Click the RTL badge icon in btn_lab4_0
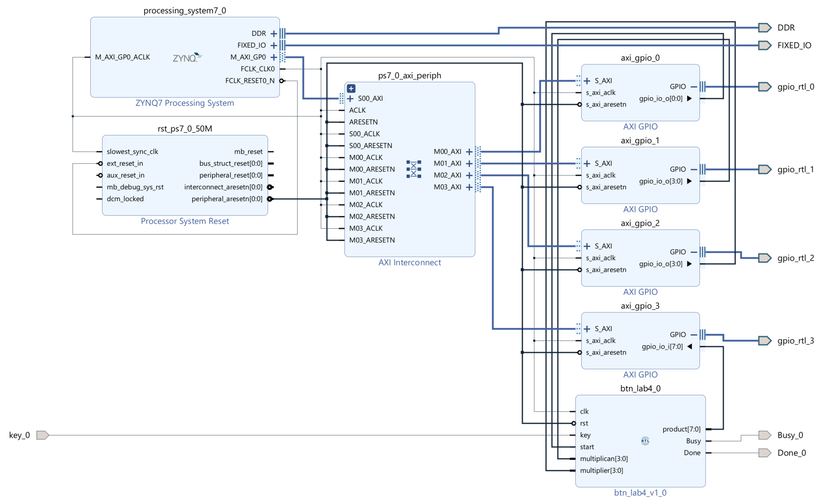 (x=645, y=441)
